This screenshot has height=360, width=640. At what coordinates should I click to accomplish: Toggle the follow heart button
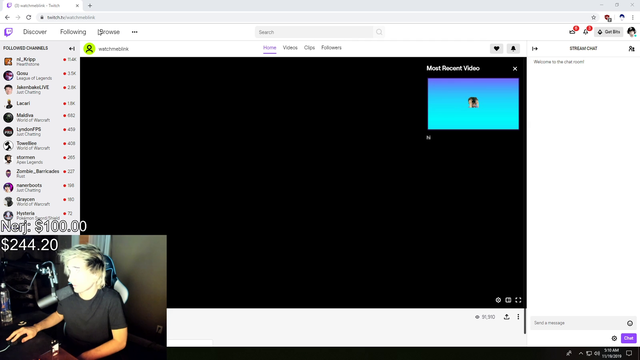(496, 49)
